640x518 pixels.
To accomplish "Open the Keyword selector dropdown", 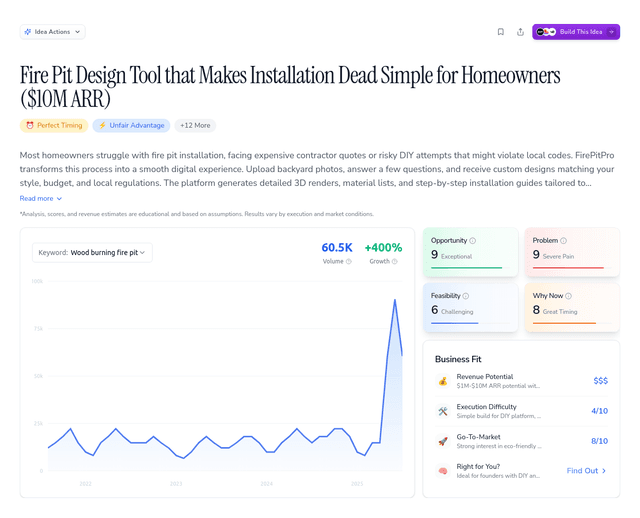I will [x=92, y=253].
